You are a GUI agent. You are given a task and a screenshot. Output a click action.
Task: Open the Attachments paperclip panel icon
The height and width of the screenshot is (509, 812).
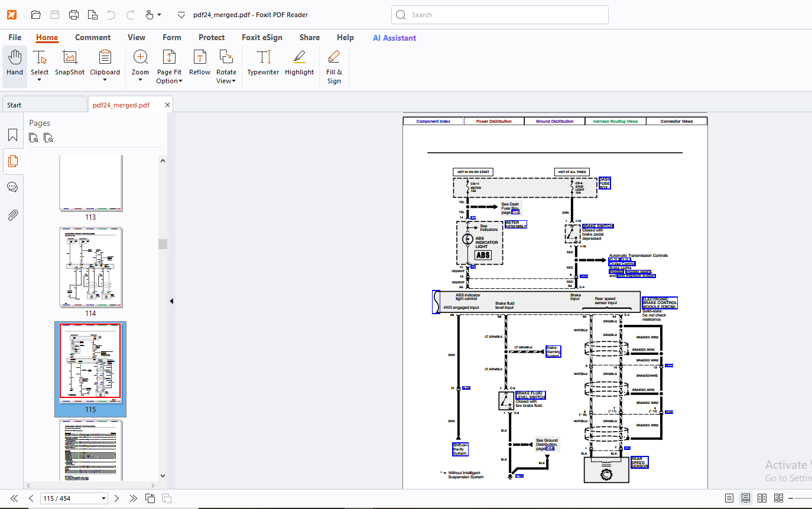point(12,215)
